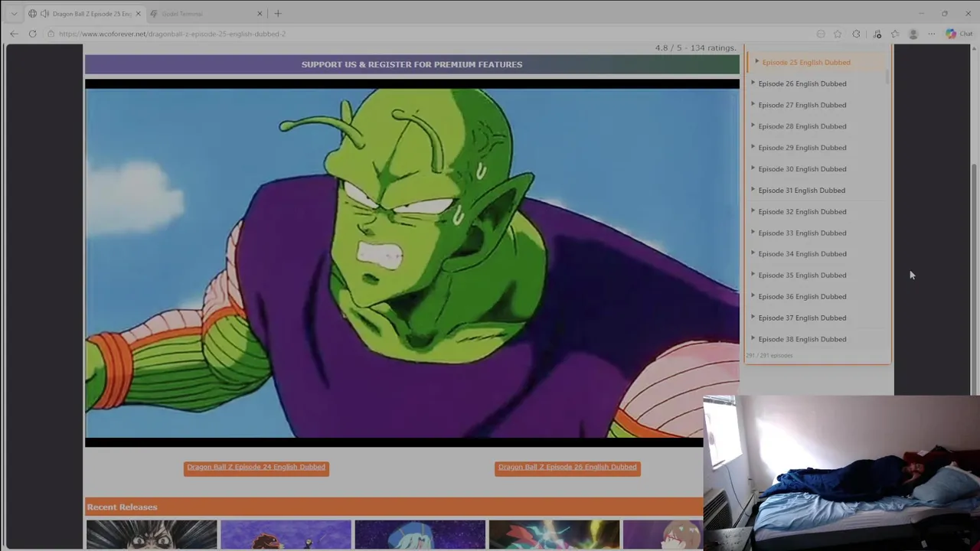
Task: Go to Dragon Ball Z Episode 24 English Dubbed
Action: (x=256, y=468)
